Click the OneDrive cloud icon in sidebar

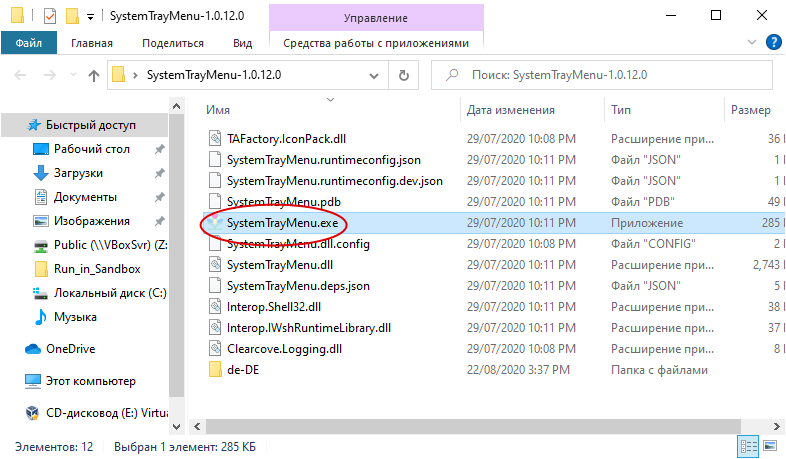coord(31,349)
